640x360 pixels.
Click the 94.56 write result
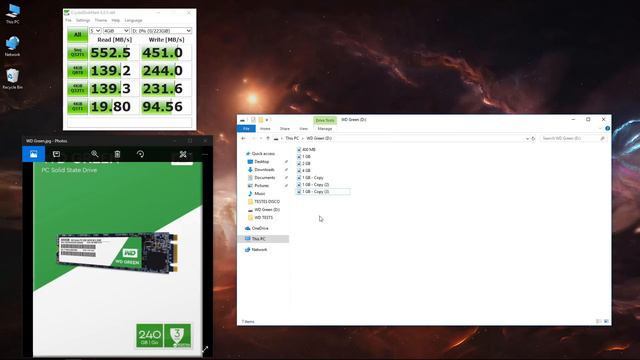[x=166, y=107]
